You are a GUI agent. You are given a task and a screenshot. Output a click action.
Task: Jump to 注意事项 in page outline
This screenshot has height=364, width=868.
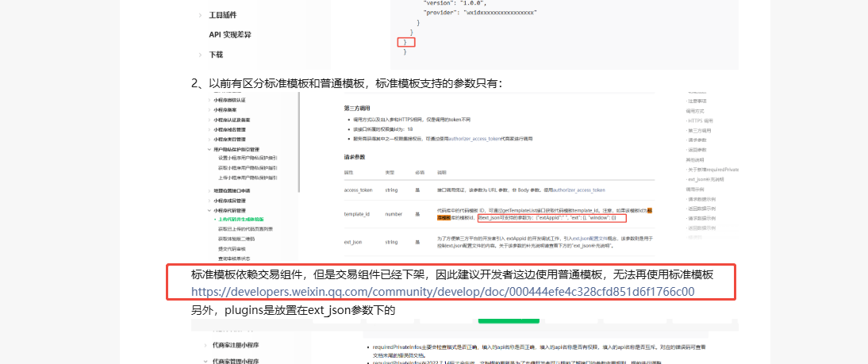pyautogui.click(x=697, y=102)
